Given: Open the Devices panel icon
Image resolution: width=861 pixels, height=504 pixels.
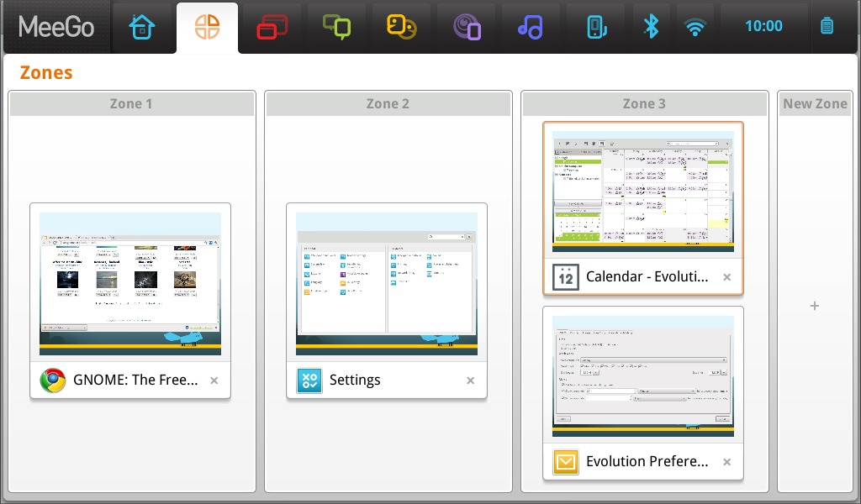Looking at the screenshot, I should (x=596, y=27).
